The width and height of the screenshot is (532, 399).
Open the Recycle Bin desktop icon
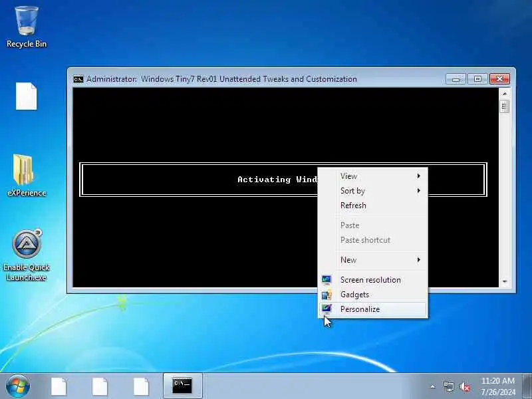(x=27, y=27)
